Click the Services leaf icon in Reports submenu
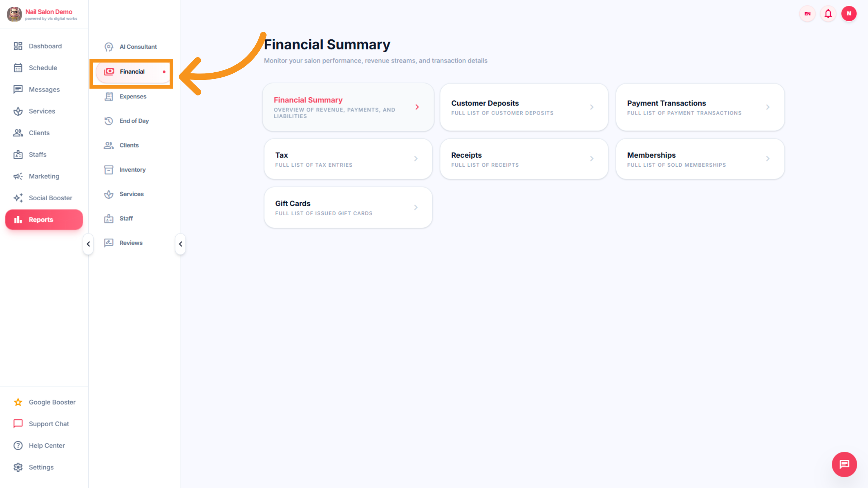The height and width of the screenshot is (488, 868). (x=109, y=194)
